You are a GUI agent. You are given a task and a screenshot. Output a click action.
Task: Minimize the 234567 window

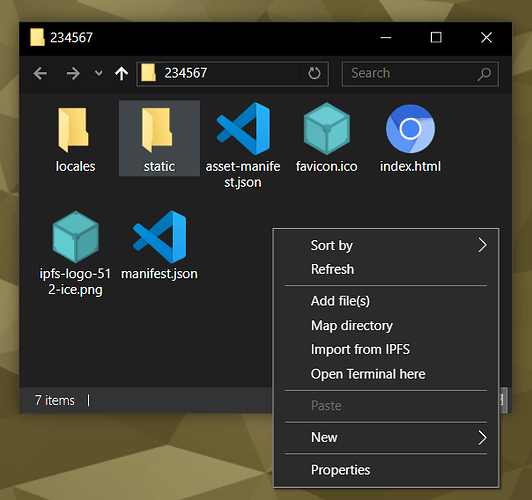pos(386,37)
